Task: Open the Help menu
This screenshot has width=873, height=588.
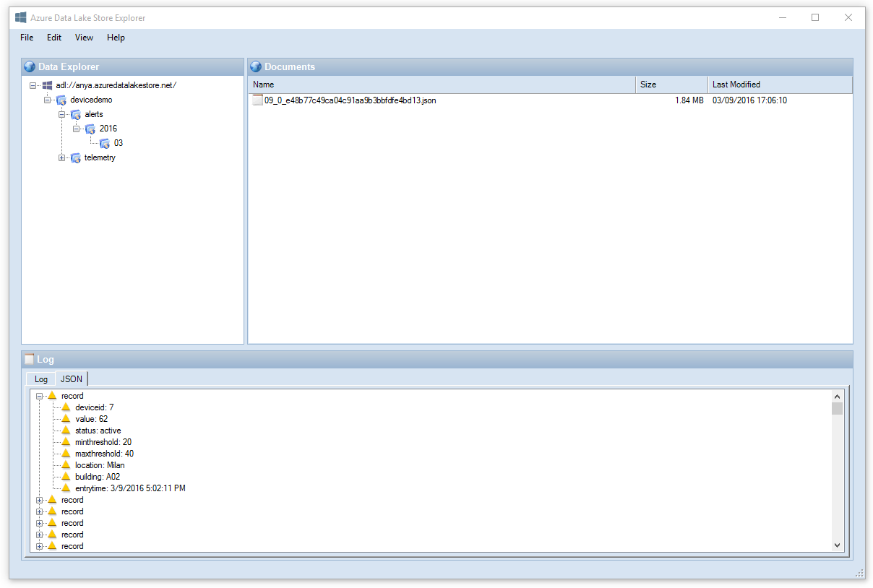Action: [116, 38]
